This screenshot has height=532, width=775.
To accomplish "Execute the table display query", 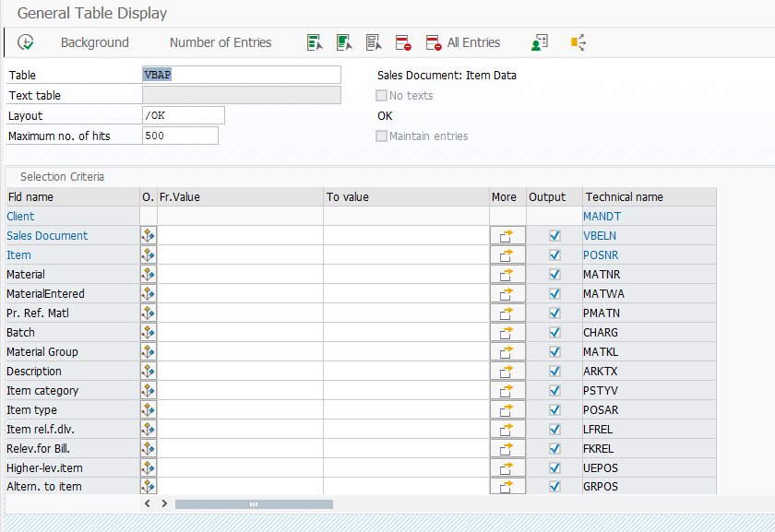I will 26,41.
